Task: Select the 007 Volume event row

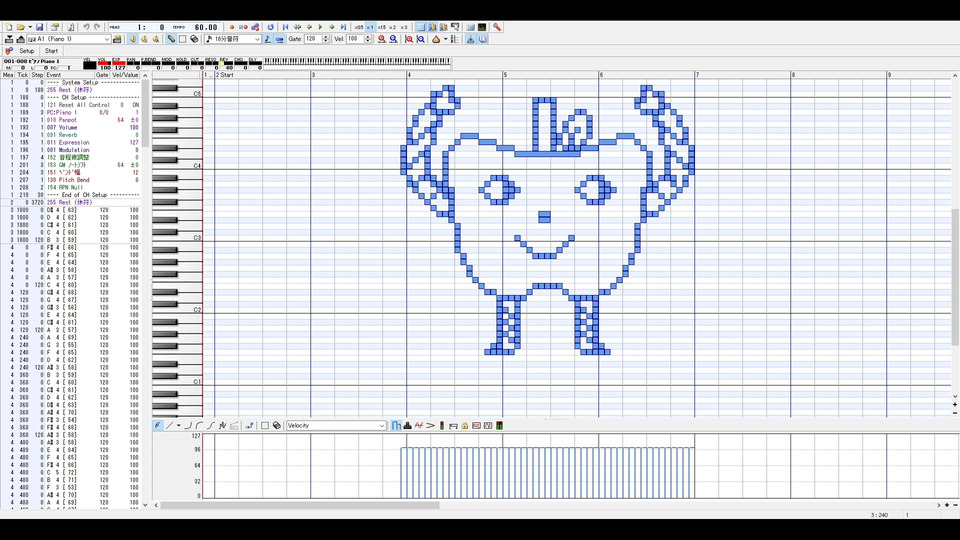Action: click(71, 127)
